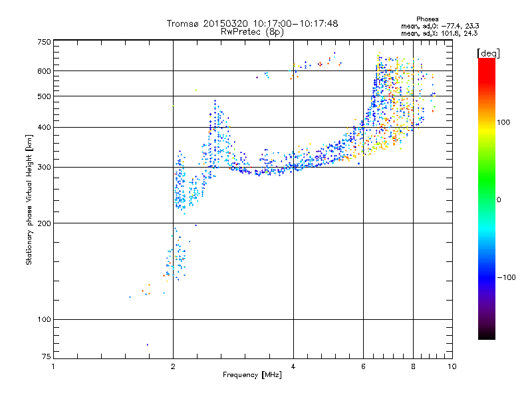Click the [deg] unit label above the colorbar
This screenshot has height=399, width=532.
coord(488,53)
